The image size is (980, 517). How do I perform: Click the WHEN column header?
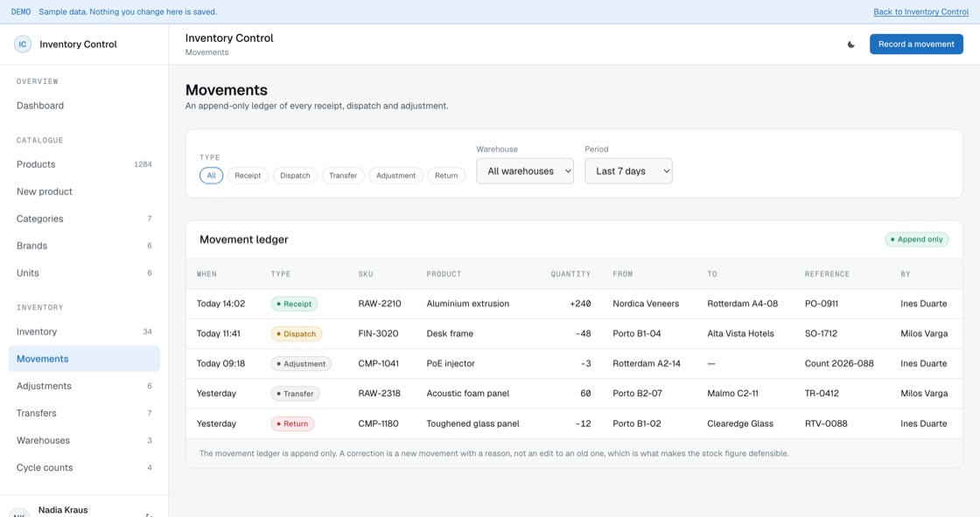(x=206, y=275)
